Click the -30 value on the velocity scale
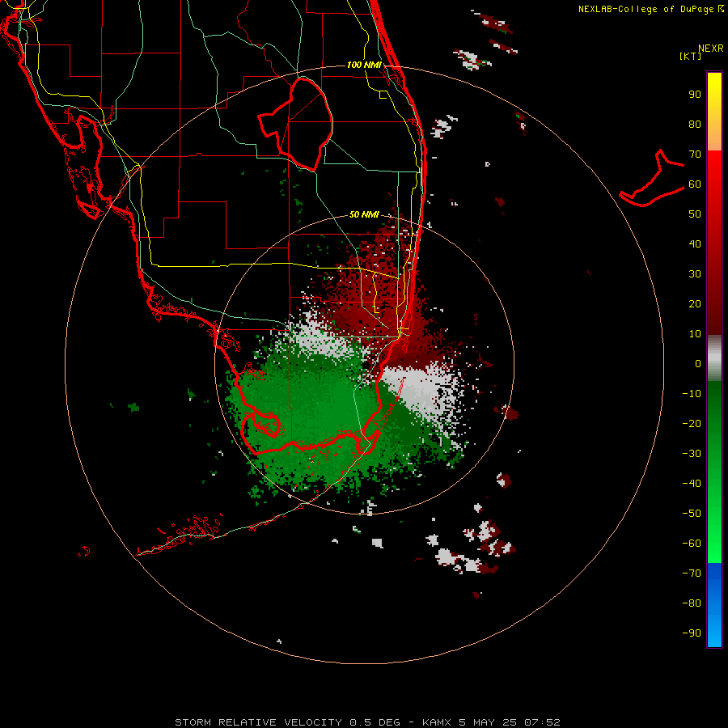The image size is (728, 728). pos(692,454)
